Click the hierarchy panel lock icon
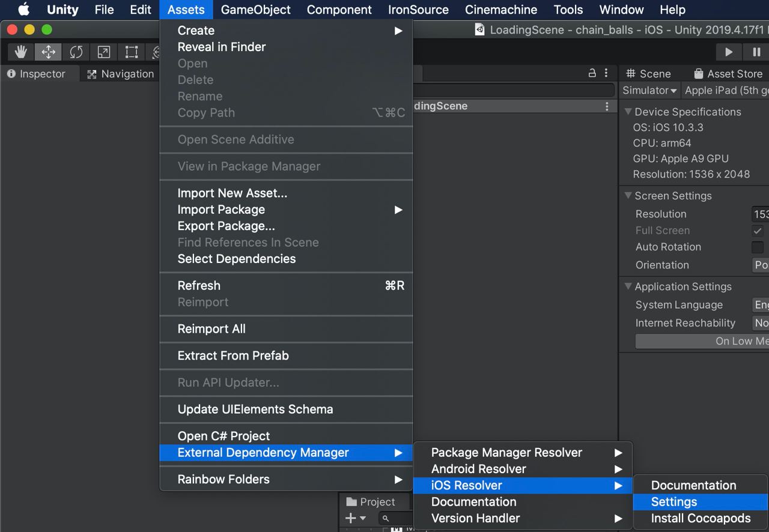Screen dimensions: 769x532 tap(592, 73)
